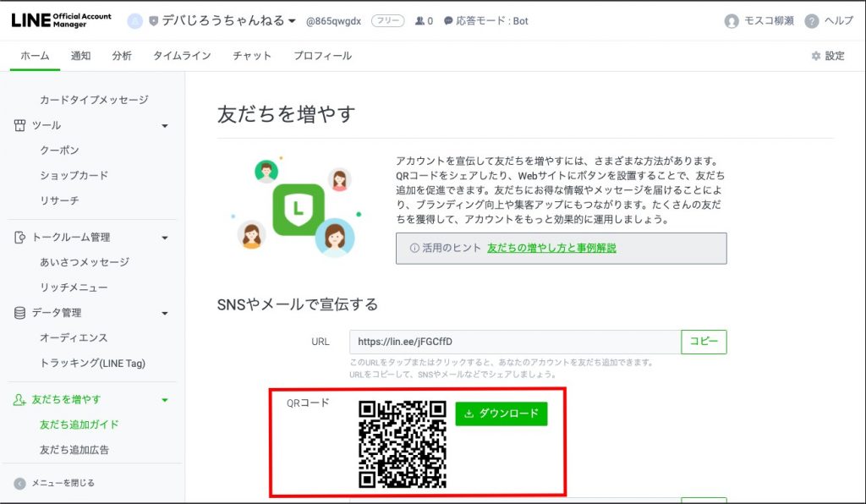Open 友だち追加広告 in the sidebar
Screen dimensions: 866x504
pos(74,450)
